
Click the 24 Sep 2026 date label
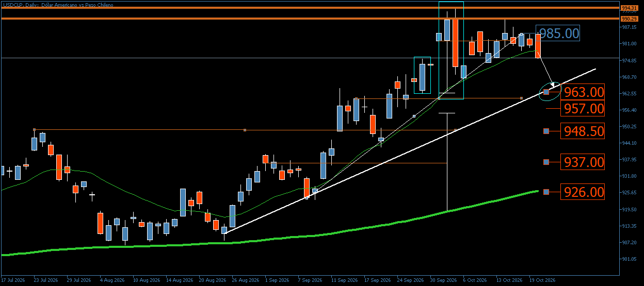411,281
